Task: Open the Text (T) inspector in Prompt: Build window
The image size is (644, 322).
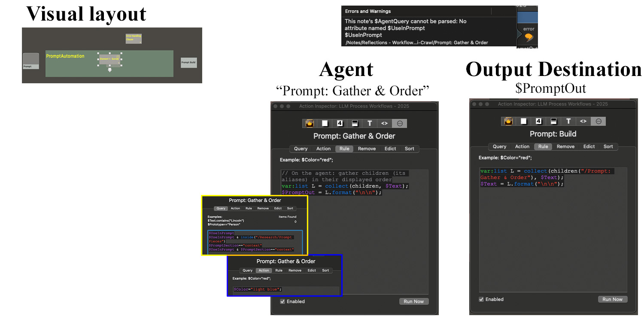Action: point(568,122)
